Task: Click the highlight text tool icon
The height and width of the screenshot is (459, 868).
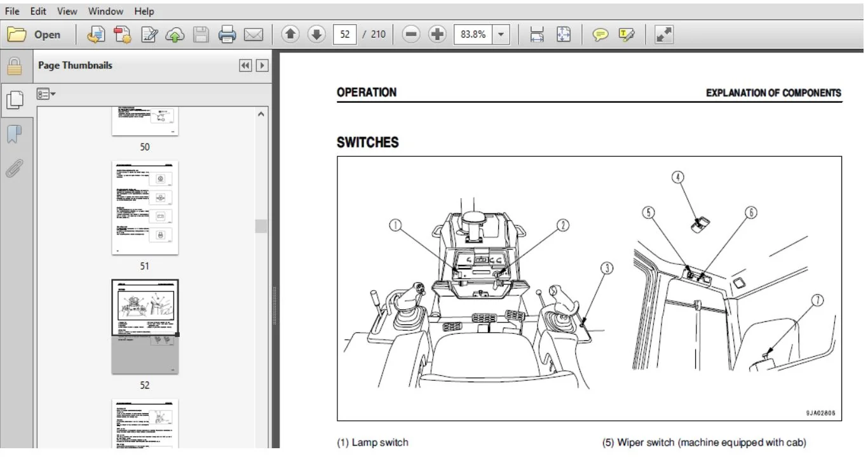Action: 627,35
